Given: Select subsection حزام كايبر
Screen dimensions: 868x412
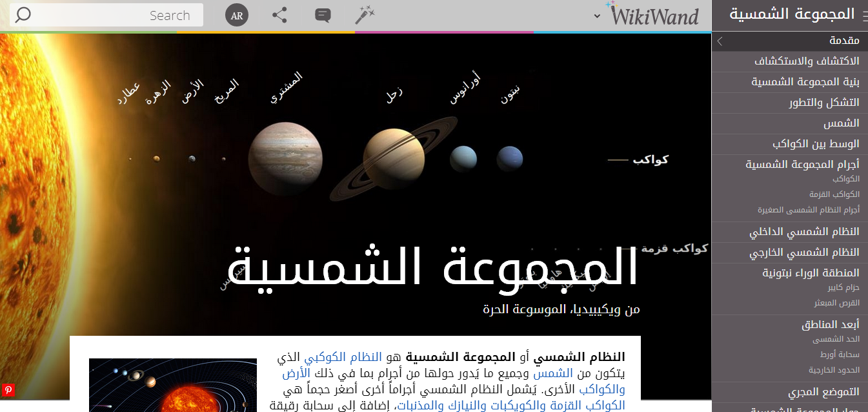Looking at the screenshot, I should [x=843, y=287].
